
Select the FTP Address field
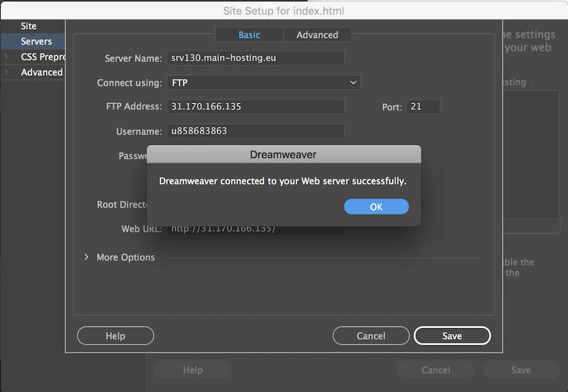coord(256,106)
